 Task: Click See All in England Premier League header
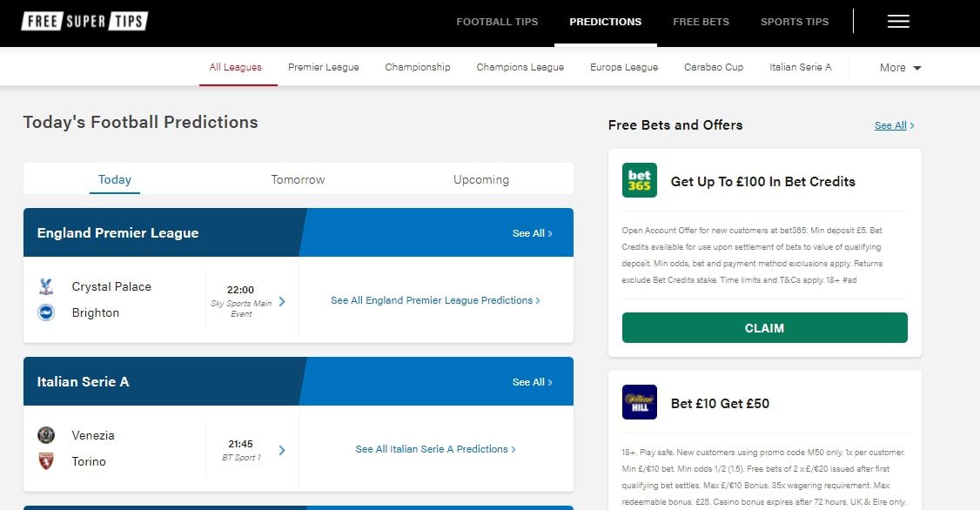point(533,233)
